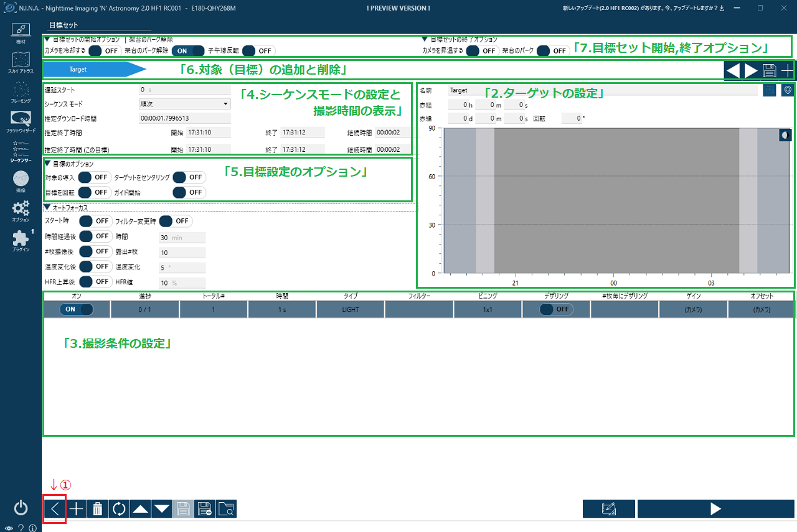Click the update available notice text
The image size is (797, 532).
point(639,9)
